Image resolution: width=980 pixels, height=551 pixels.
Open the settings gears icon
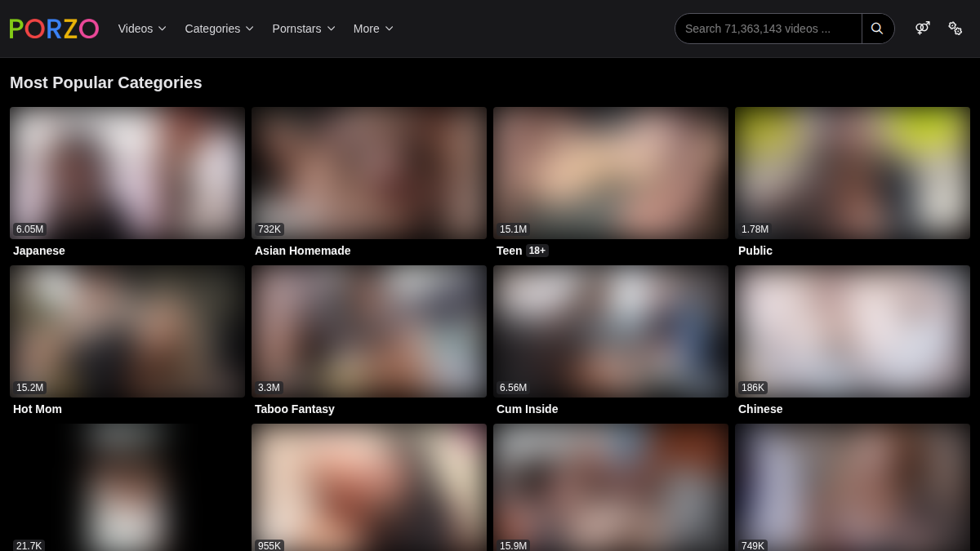[x=955, y=29]
